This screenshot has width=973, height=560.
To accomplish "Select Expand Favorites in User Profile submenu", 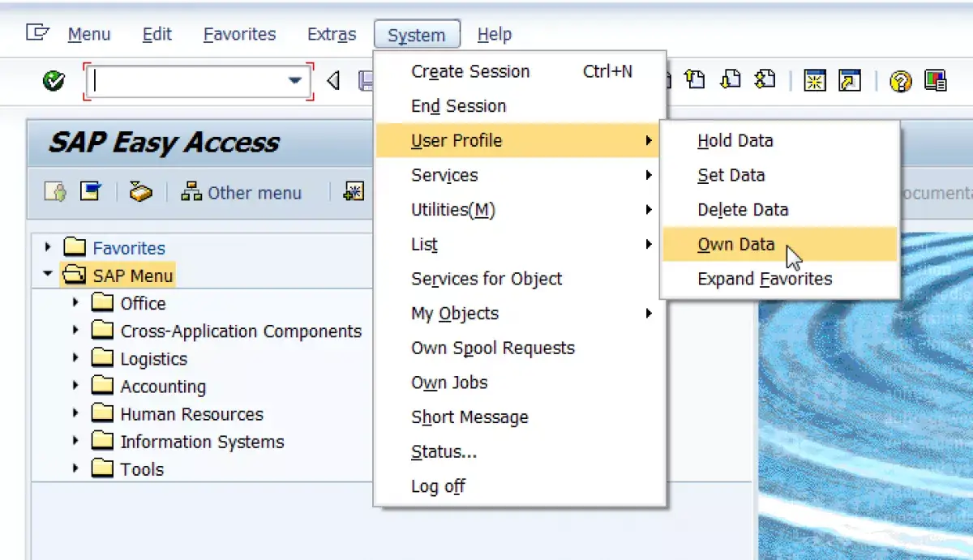I will 780,279.
